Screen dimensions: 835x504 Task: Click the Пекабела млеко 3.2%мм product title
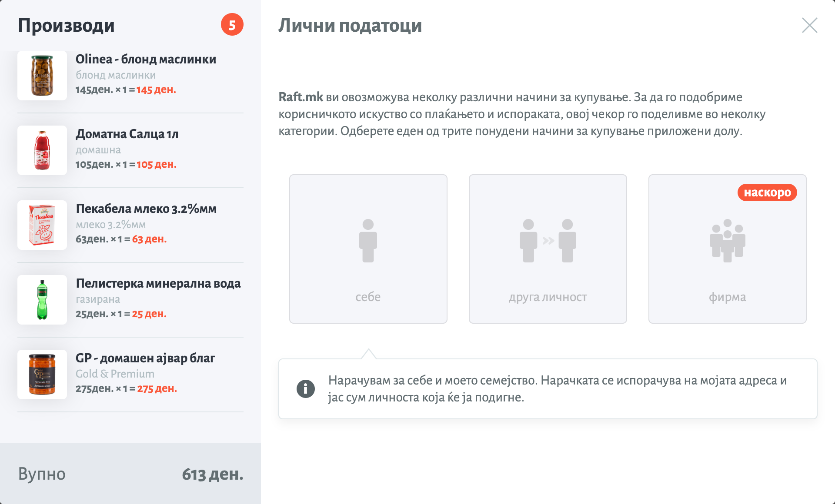pos(146,209)
